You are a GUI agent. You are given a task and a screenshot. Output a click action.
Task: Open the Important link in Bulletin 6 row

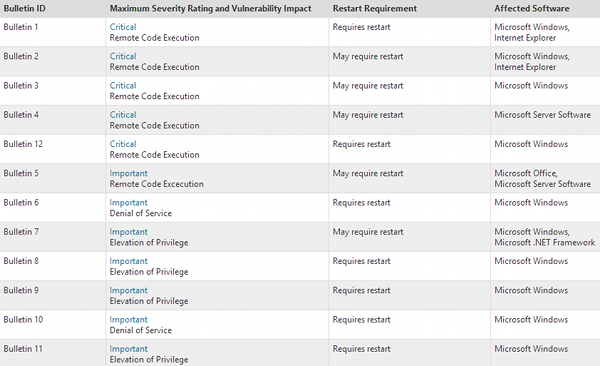pos(129,203)
